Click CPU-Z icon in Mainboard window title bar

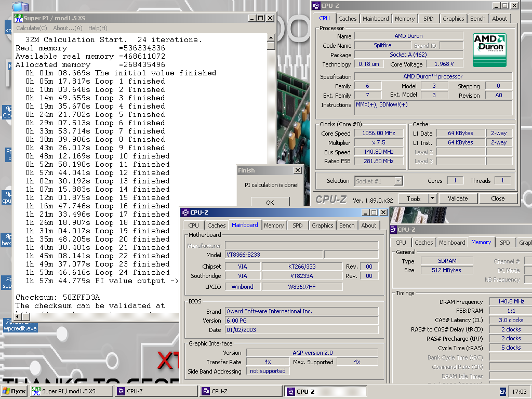[185, 212]
